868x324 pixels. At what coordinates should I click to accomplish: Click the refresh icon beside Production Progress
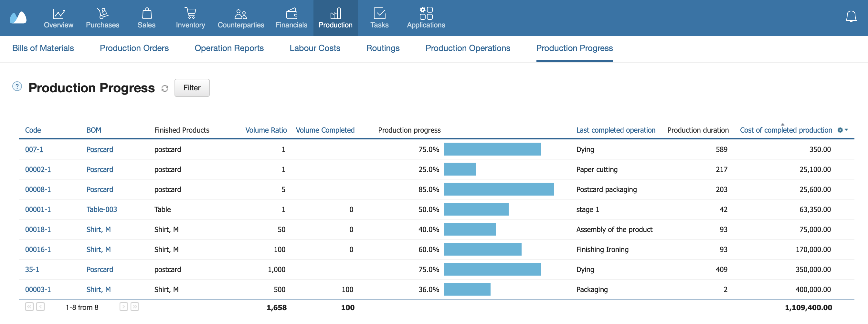pyautogui.click(x=164, y=88)
